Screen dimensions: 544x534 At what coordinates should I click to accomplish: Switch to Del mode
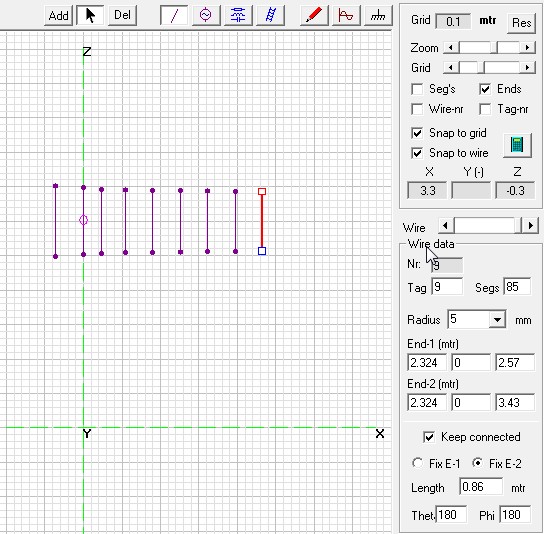(122, 15)
